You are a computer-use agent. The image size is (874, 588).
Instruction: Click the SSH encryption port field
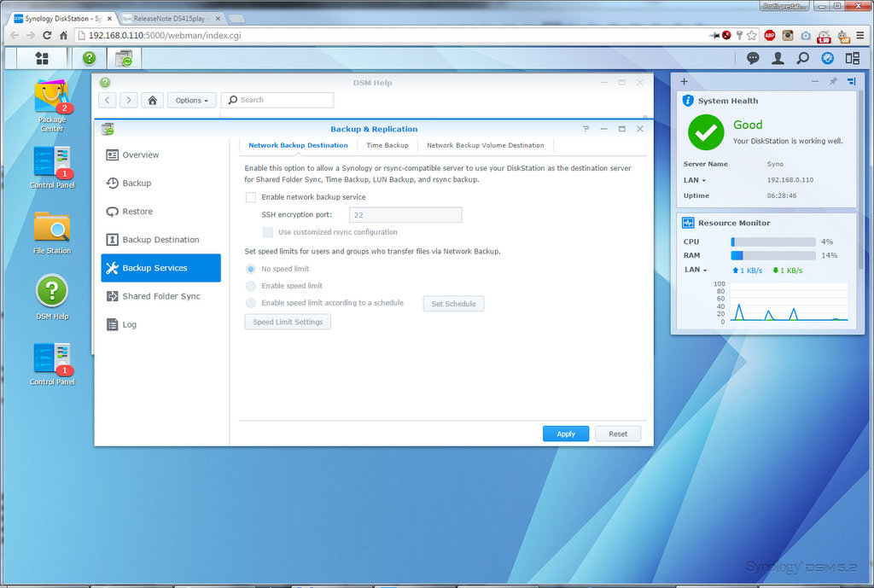point(405,215)
